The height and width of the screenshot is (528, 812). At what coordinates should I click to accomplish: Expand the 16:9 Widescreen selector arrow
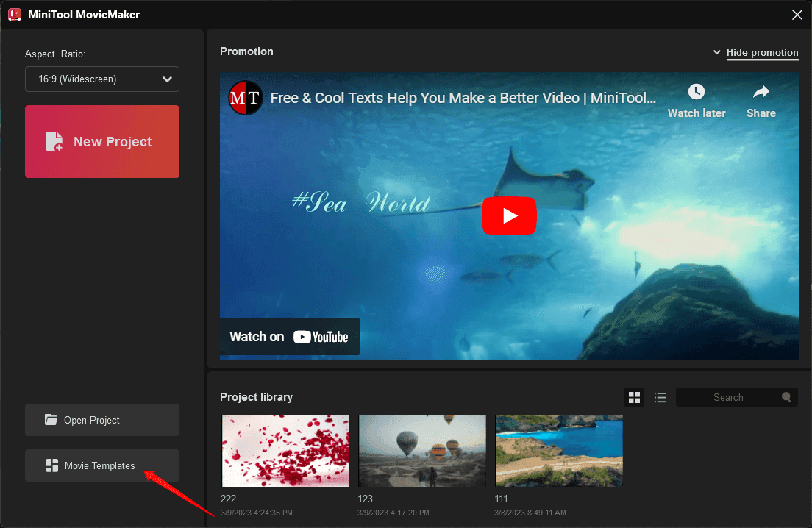click(167, 79)
